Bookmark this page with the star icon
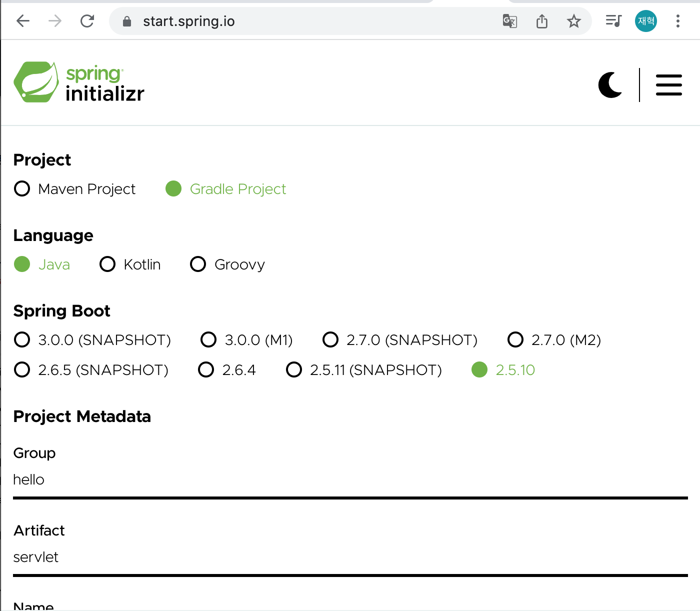The height and width of the screenshot is (611, 700). click(574, 21)
